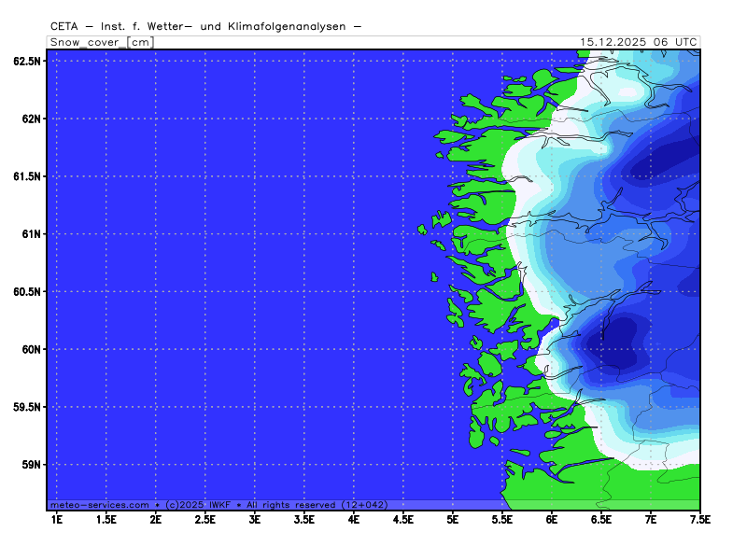Click the (12+042) forecast hour text

click(363, 504)
